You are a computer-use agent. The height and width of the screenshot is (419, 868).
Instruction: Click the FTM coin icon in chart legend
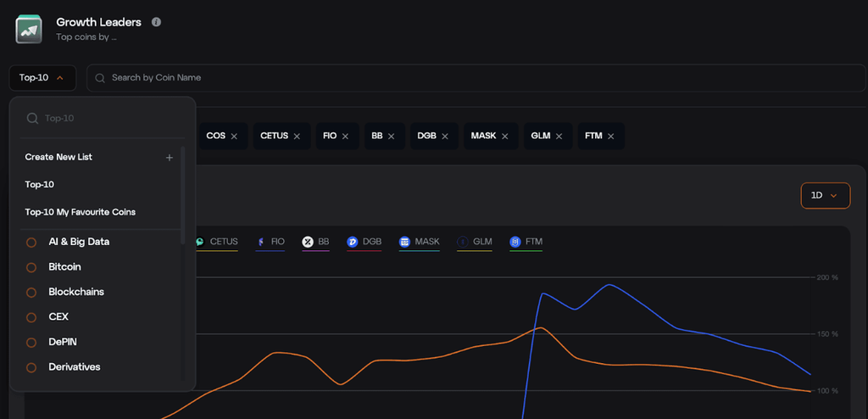(x=515, y=242)
